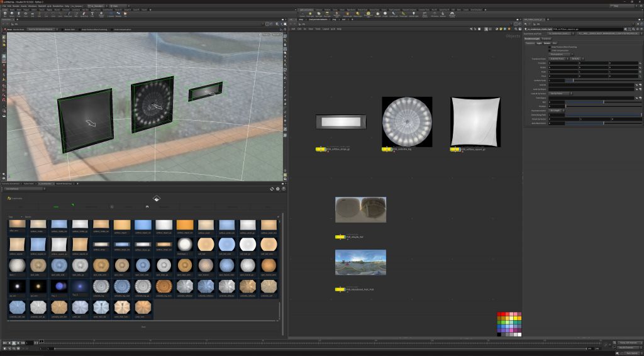Select the softbox_square node thumbnail in network
The width and height of the screenshot is (644, 356).
475,121
